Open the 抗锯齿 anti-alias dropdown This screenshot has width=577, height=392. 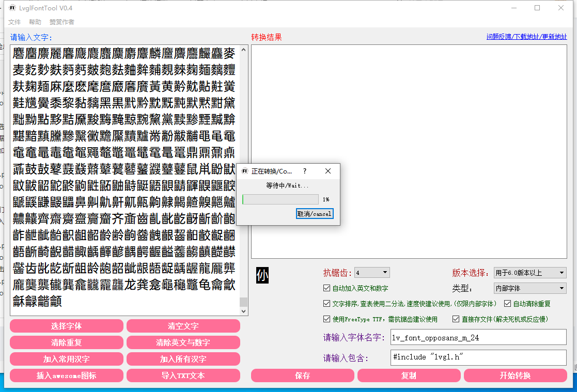pyautogui.click(x=372, y=273)
